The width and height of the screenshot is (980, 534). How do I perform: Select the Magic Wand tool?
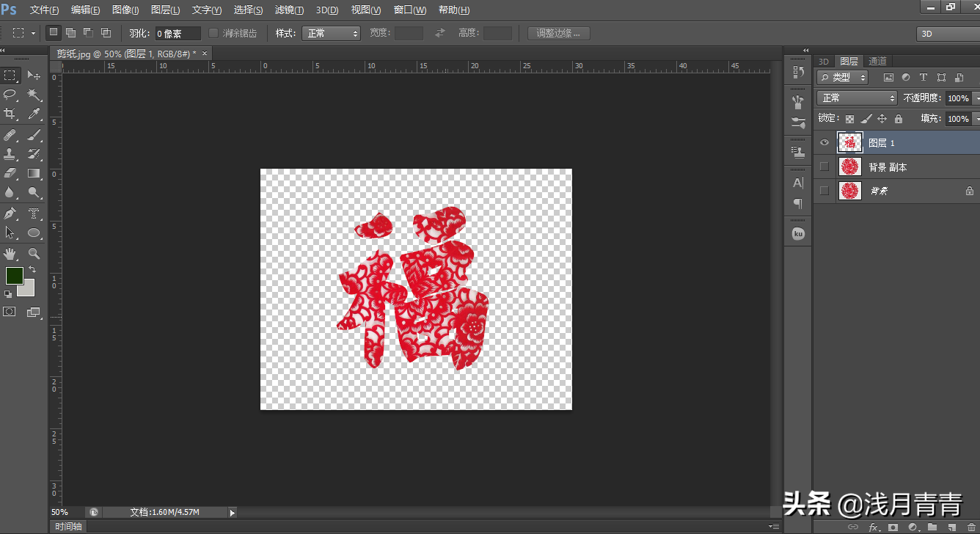(x=34, y=95)
